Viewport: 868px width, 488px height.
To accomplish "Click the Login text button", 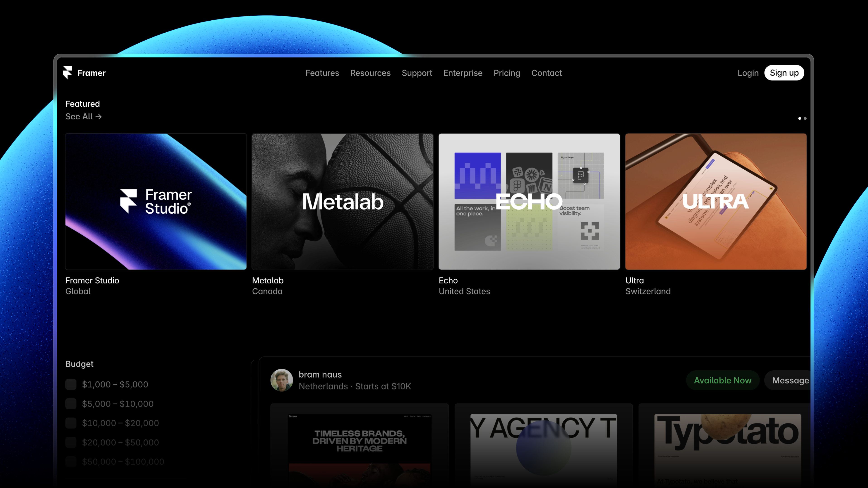I will tap(748, 73).
